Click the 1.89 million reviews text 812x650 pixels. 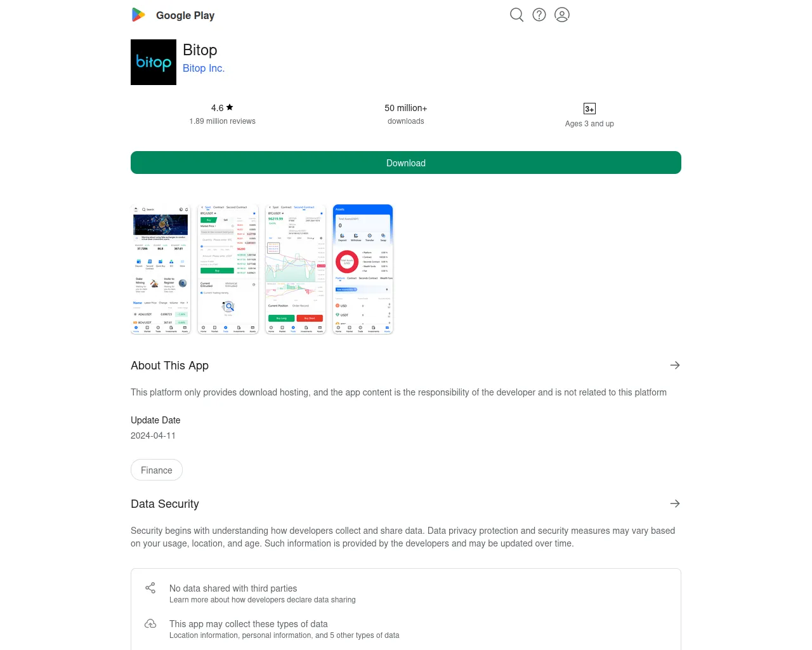[222, 121]
